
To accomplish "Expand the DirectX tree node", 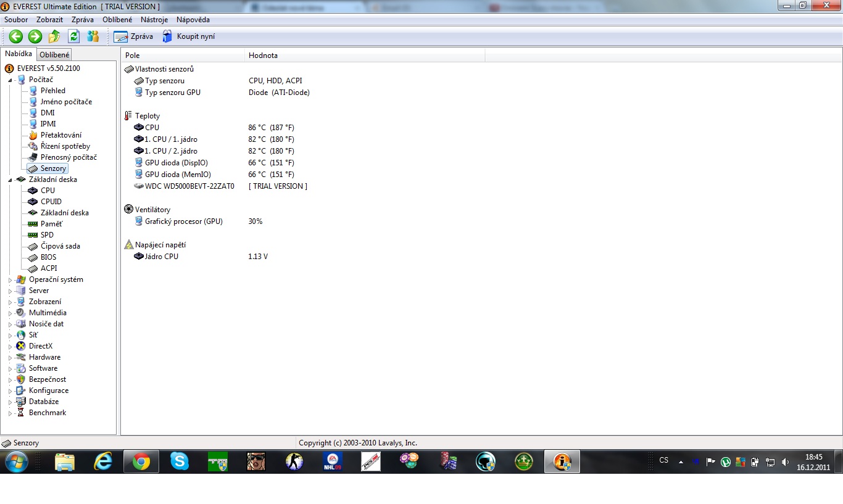I will click(10, 346).
